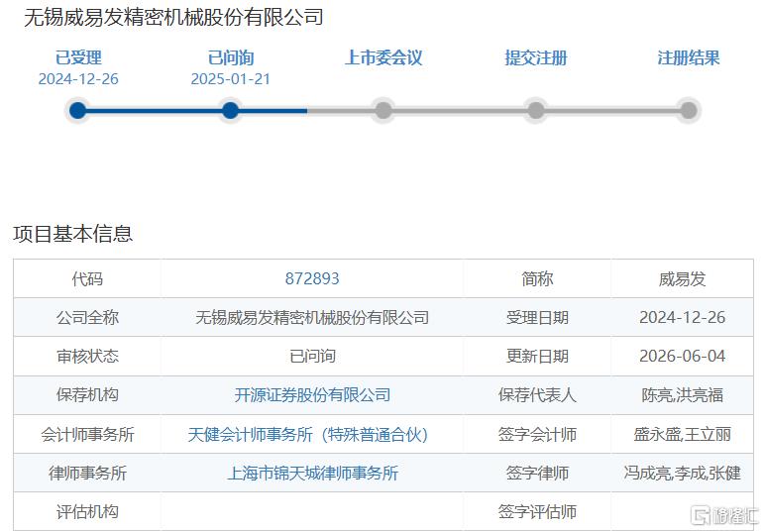Click the 评估机构 label cell
The width and height of the screenshot is (765, 532).
pos(87,511)
